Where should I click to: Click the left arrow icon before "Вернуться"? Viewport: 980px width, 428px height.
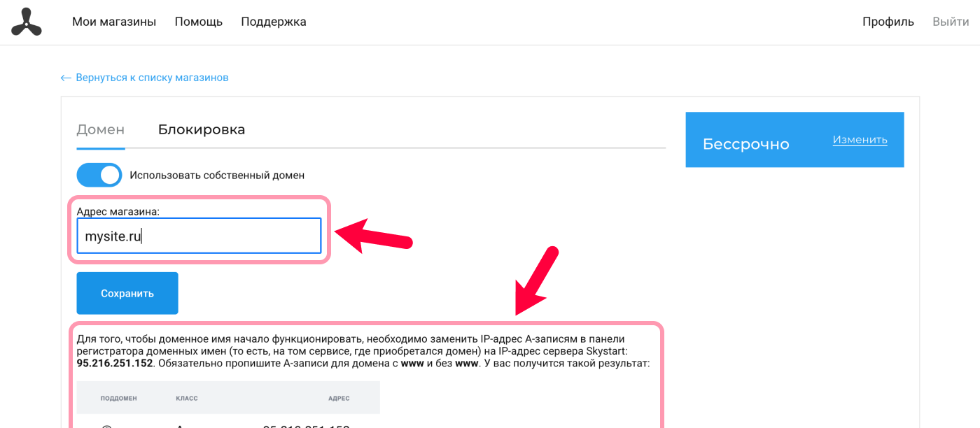[66, 78]
